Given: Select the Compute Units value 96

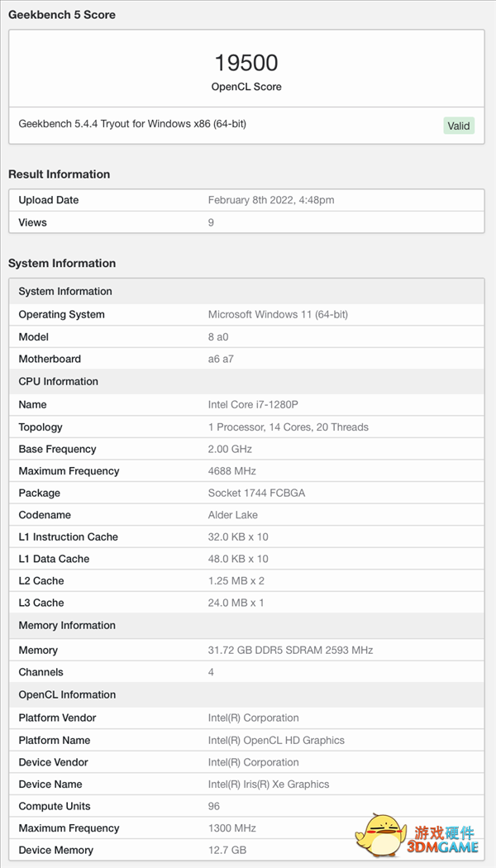Looking at the screenshot, I should pos(213,807).
